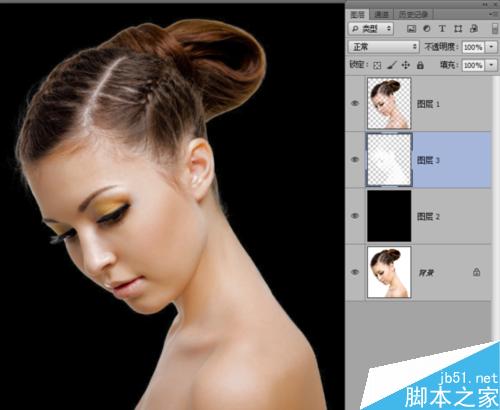Open the fill 100% dropdown arrow
500x410 pixels.
pos(491,65)
